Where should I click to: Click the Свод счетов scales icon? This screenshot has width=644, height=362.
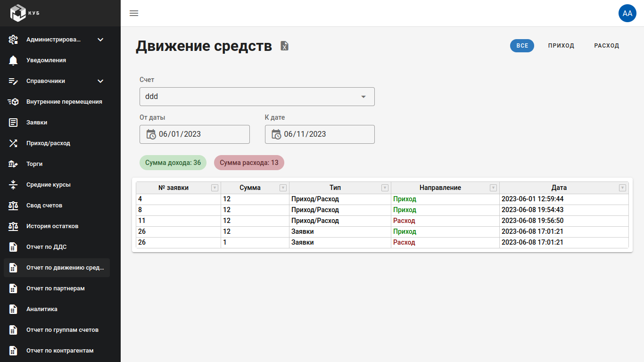(13, 206)
